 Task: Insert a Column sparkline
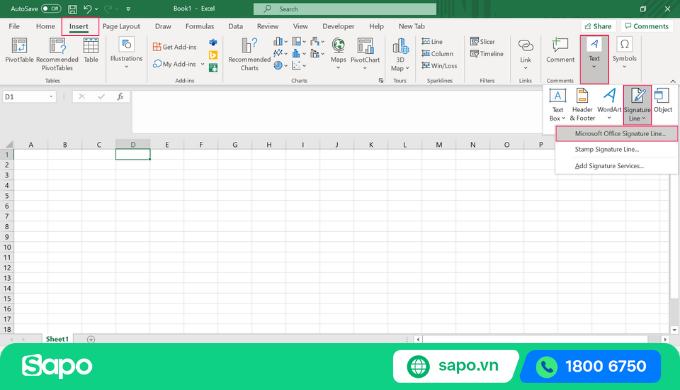438,54
